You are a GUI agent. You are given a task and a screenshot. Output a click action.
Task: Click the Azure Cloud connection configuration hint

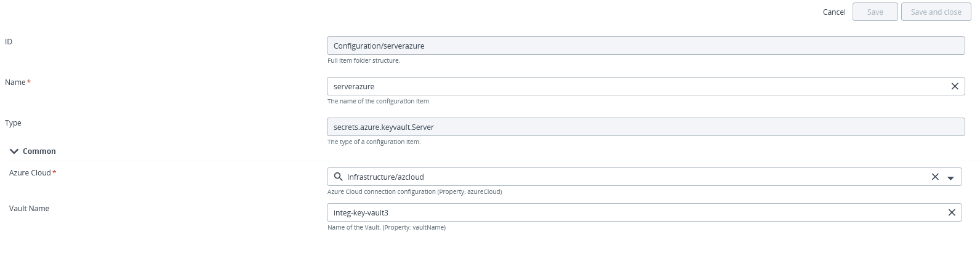(414, 191)
